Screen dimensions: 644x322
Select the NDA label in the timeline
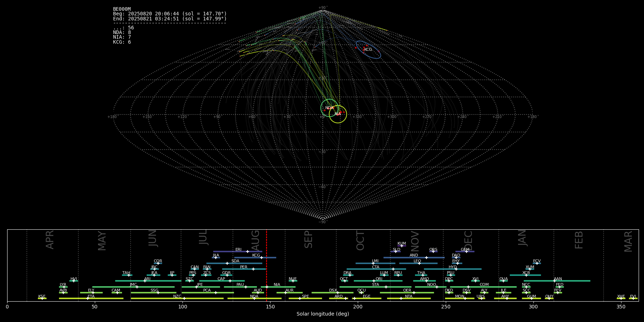pos(254,297)
